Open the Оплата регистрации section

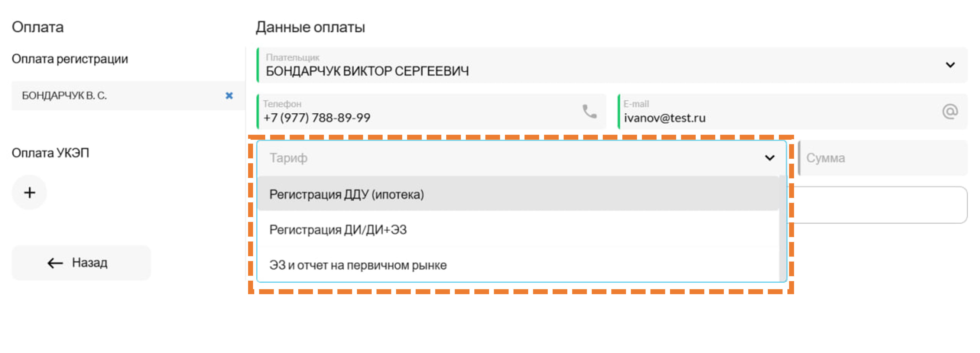point(70,59)
